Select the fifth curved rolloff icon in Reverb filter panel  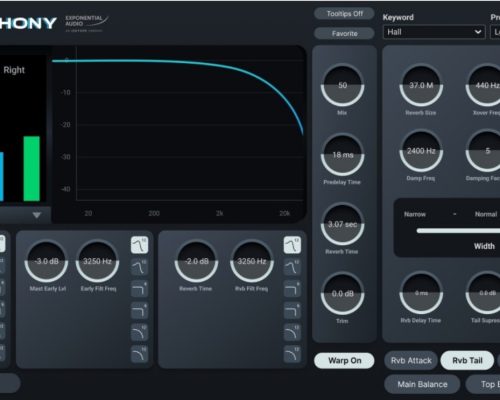(x=292, y=332)
